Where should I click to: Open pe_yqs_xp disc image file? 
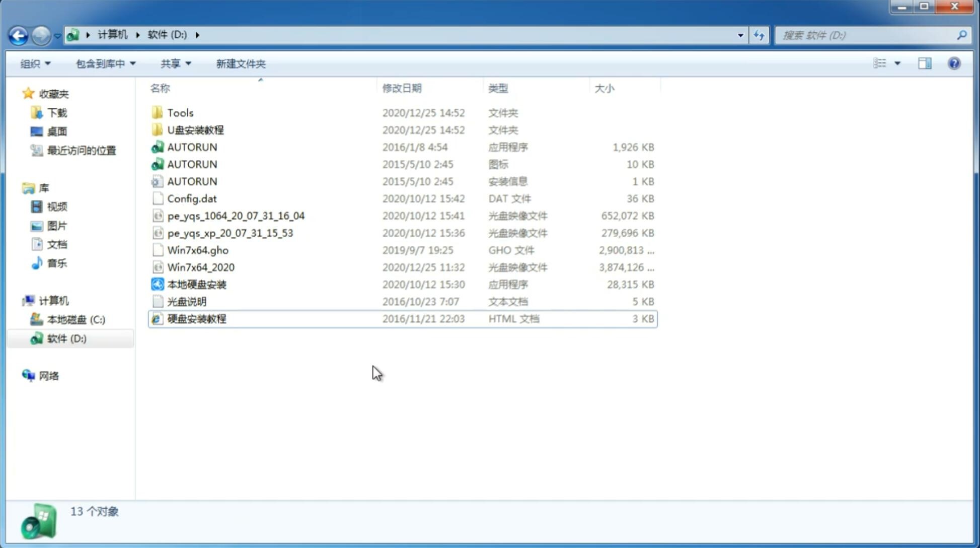pos(230,233)
